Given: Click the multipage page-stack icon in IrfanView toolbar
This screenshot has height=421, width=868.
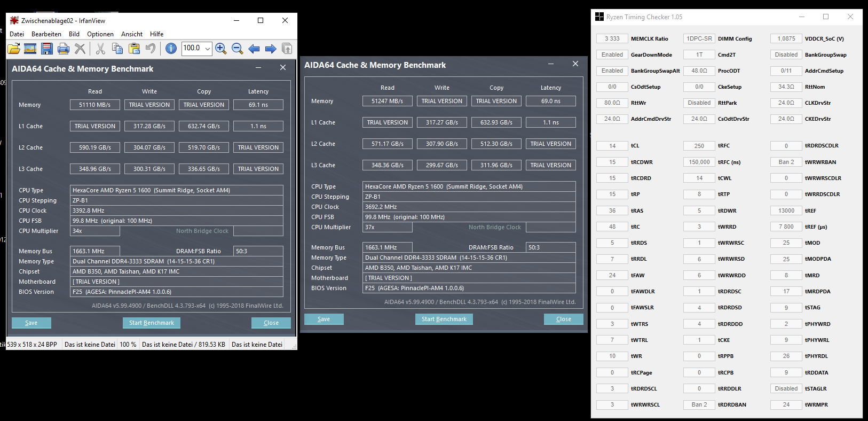Looking at the screenshot, I should click(x=287, y=49).
